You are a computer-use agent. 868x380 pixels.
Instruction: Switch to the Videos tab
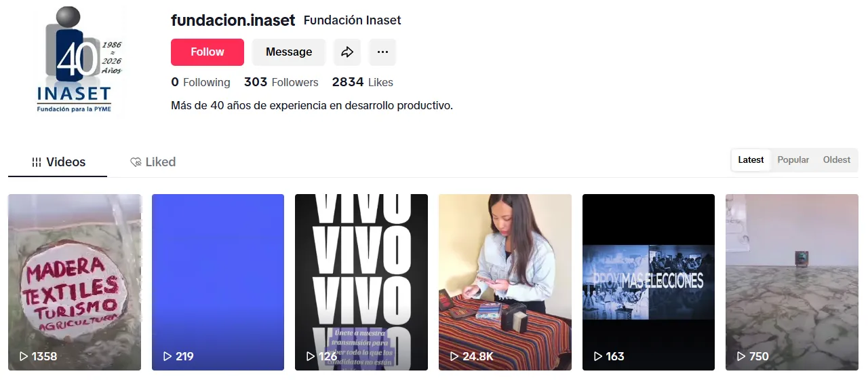click(58, 162)
